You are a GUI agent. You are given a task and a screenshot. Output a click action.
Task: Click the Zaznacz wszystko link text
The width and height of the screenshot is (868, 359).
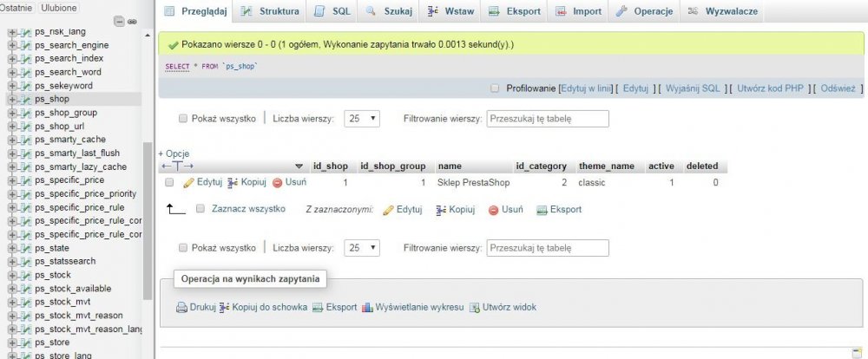pyautogui.click(x=248, y=208)
